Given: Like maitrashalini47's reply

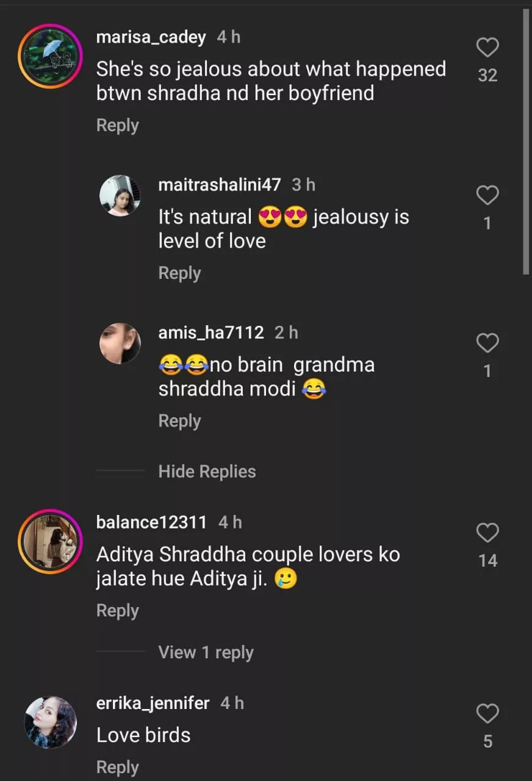Looking at the screenshot, I should coord(487,195).
